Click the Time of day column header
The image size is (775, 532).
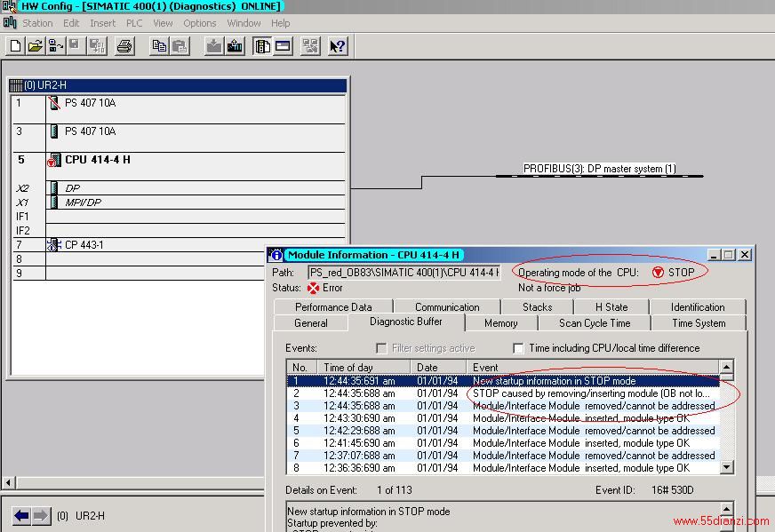tap(364, 368)
